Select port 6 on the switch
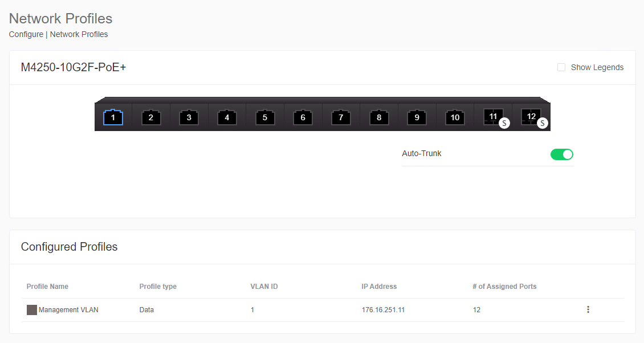This screenshot has height=343, width=644. (303, 117)
